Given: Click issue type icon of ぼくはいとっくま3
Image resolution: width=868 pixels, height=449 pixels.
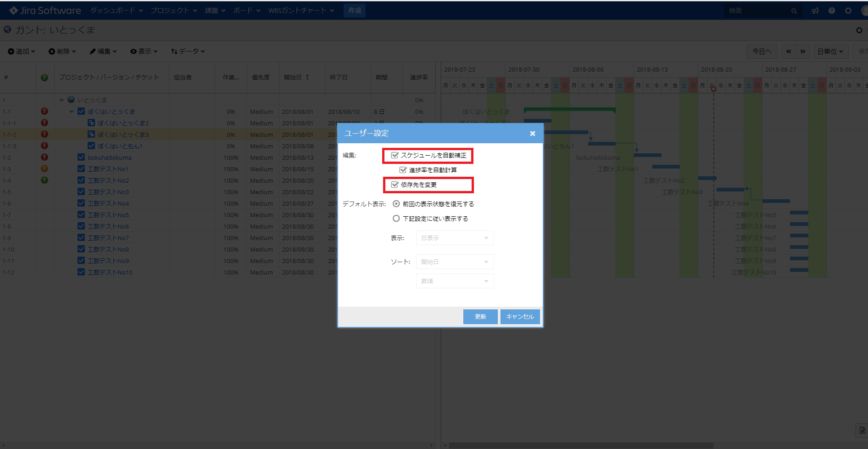Looking at the screenshot, I should 91,134.
